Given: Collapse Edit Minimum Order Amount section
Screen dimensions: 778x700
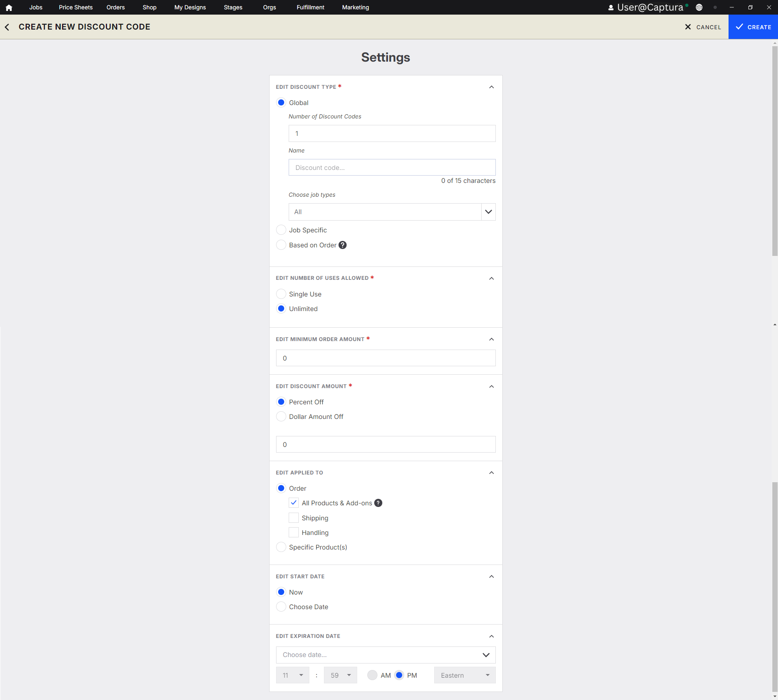Looking at the screenshot, I should (x=491, y=339).
